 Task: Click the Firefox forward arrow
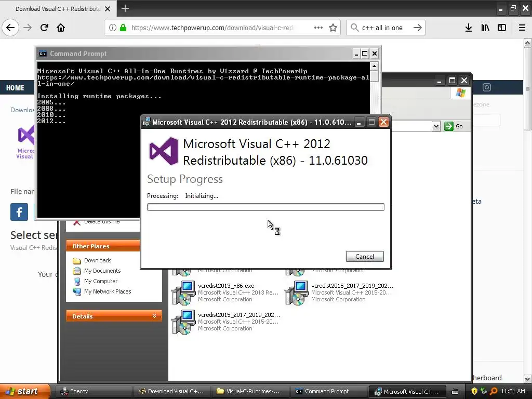click(x=28, y=28)
